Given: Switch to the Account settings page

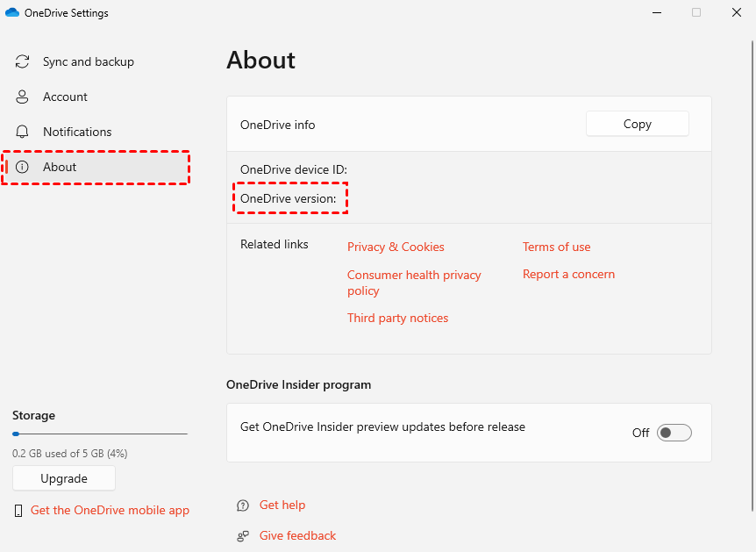Looking at the screenshot, I should point(65,97).
